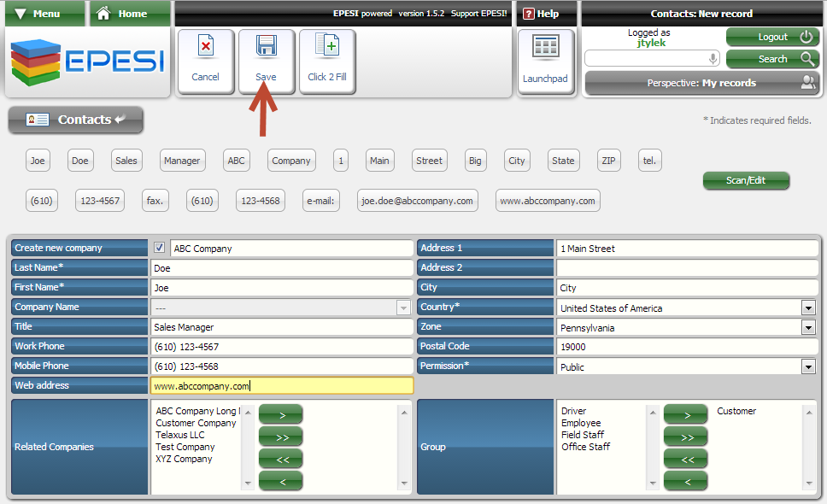Click the Contacts card icon header
827x504 pixels.
pos(38,120)
